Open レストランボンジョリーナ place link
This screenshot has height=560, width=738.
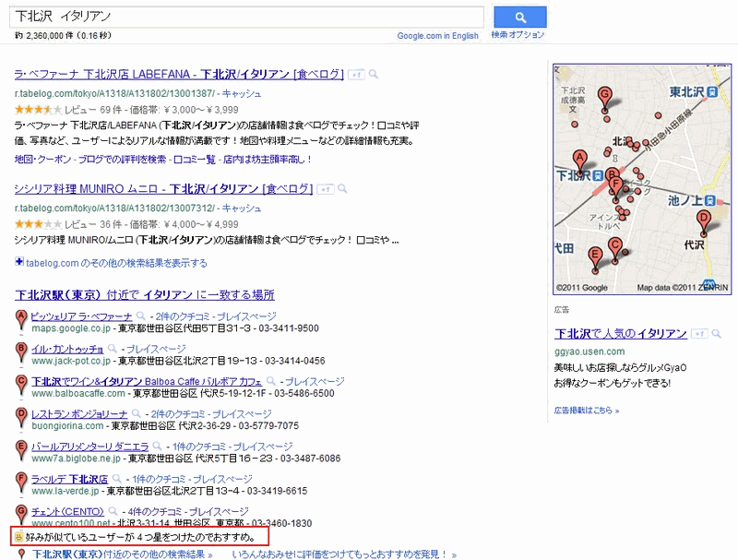pyautogui.click(x=79, y=414)
